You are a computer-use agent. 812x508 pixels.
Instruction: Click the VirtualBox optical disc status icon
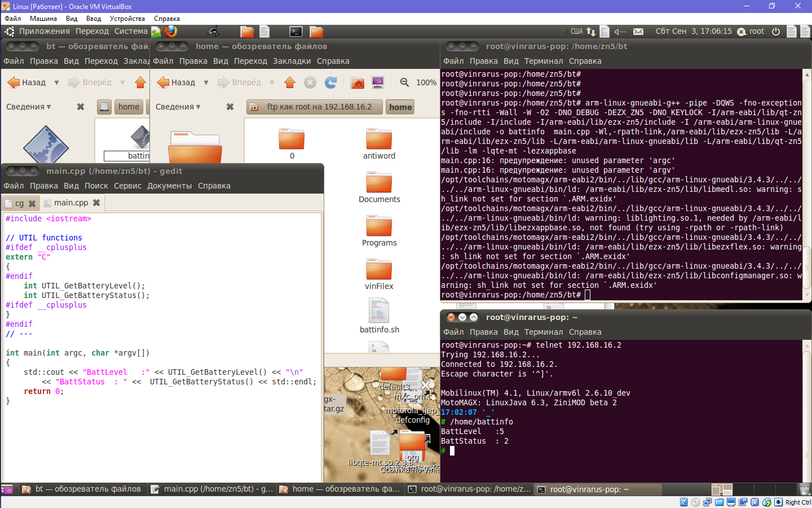pyautogui.click(x=696, y=502)
